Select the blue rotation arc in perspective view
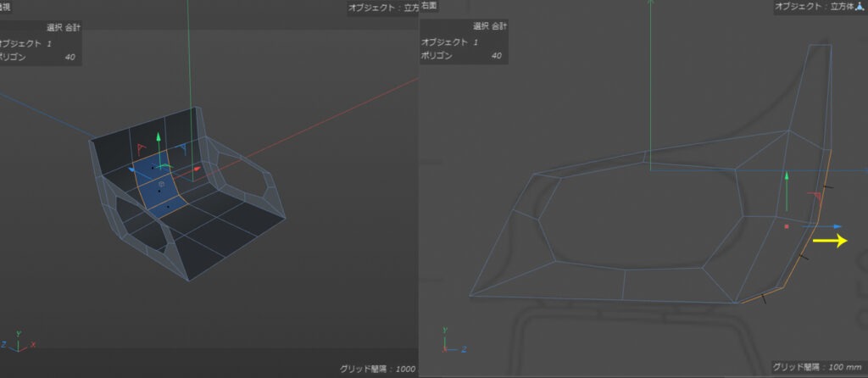Image resolution: width=868 pixels, height=378 pixels. click(x=182, y=147)
